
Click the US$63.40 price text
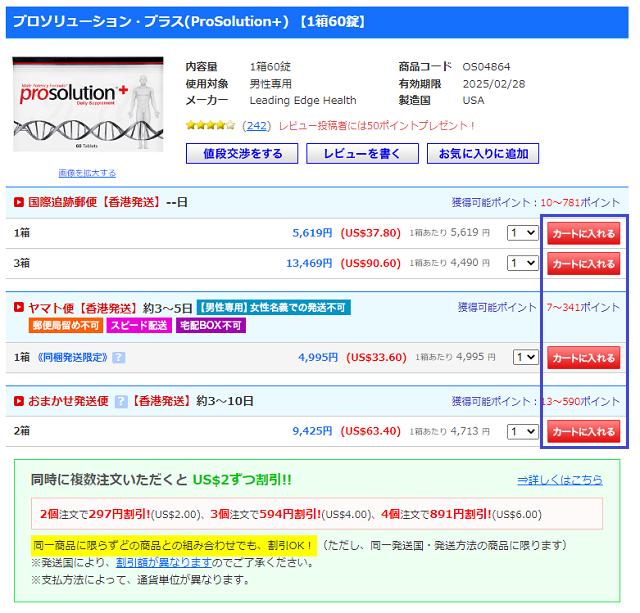(371, 431)
